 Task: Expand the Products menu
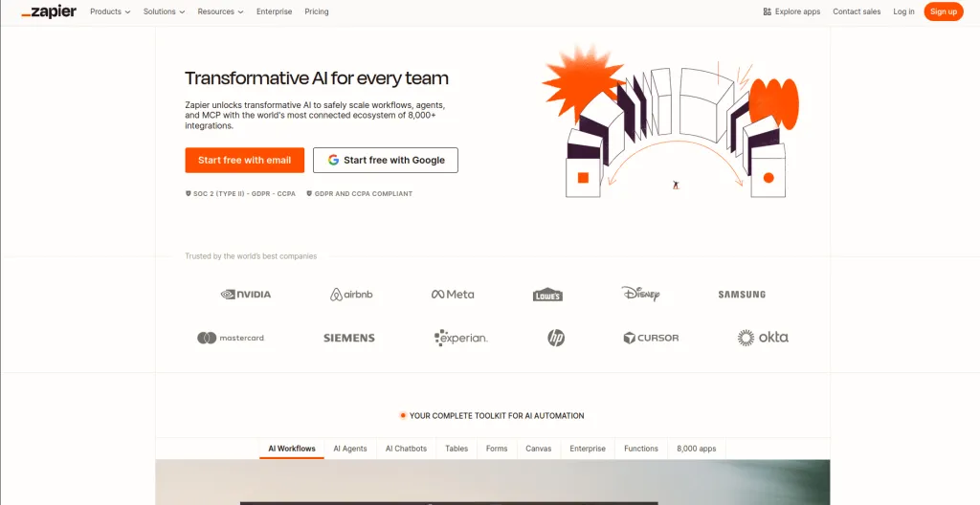point(110,11)
